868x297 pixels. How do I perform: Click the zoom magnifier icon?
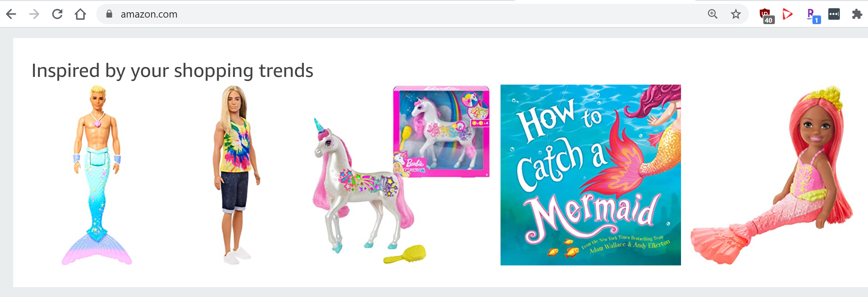point(712,14)
